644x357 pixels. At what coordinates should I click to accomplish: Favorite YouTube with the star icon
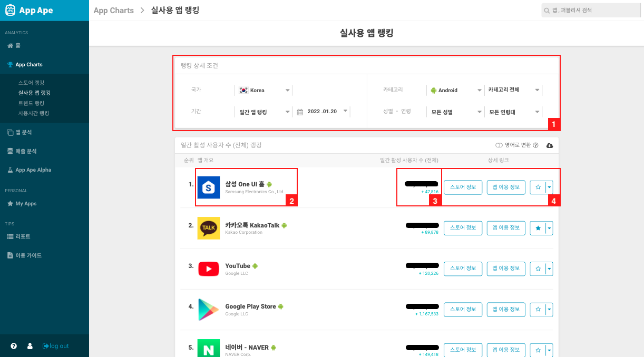tap(538, 269)
